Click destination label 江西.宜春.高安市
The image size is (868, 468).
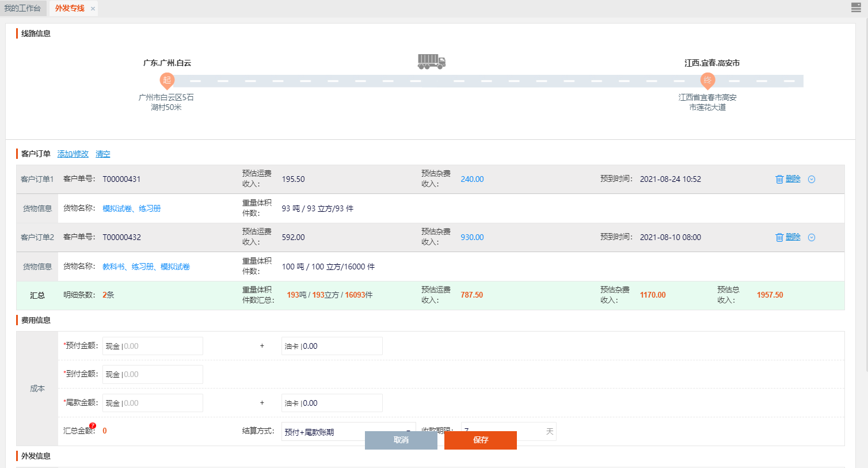(x=712, y=63)
